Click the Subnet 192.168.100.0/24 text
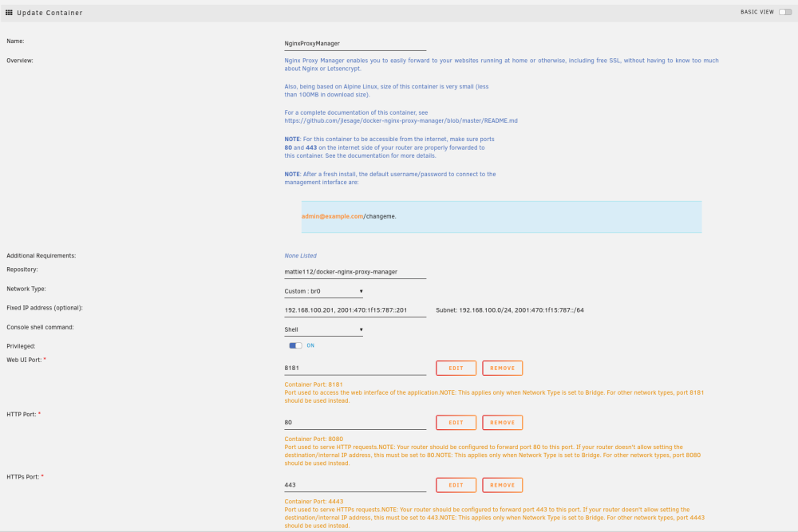The height and width of the screenshot is (532, 798). pyautogui.click(x=509, y=310)
